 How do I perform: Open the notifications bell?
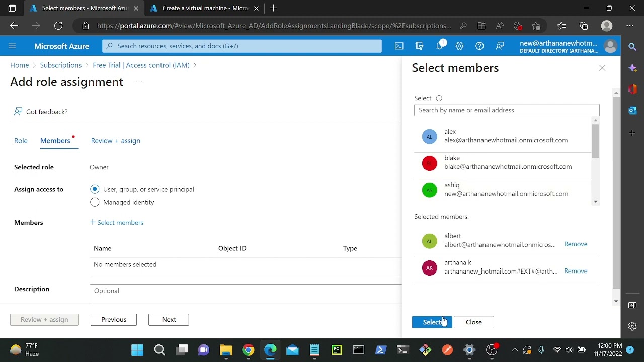(x=439, y=46)
